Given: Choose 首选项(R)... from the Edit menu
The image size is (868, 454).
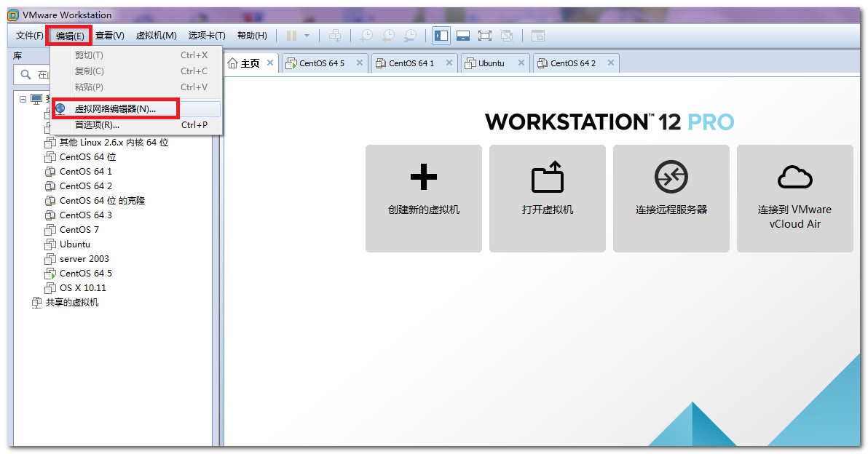Looking at the screenshot, I should click(x=136, y=125).
